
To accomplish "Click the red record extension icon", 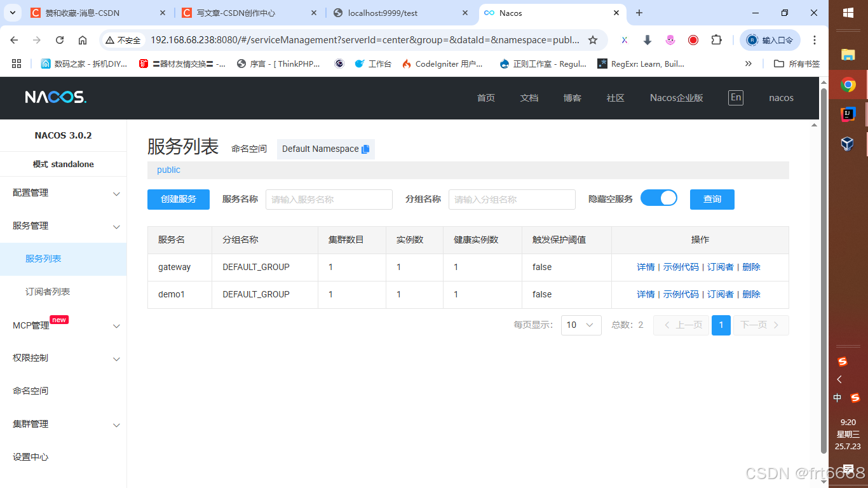I will click(x=693, y=40).
